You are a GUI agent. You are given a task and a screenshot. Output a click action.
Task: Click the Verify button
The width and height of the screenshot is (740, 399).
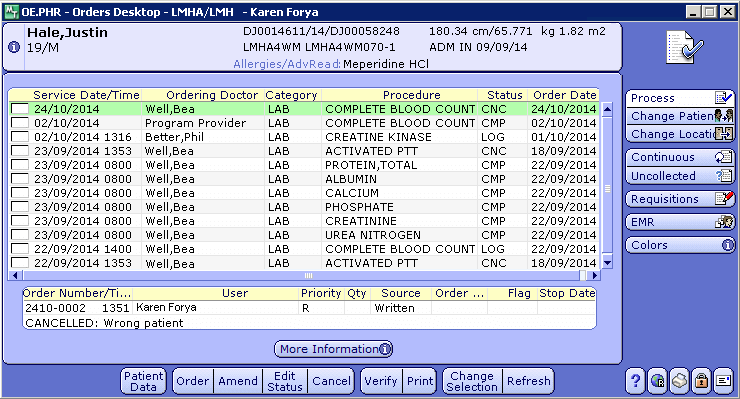tap(381, 381)
